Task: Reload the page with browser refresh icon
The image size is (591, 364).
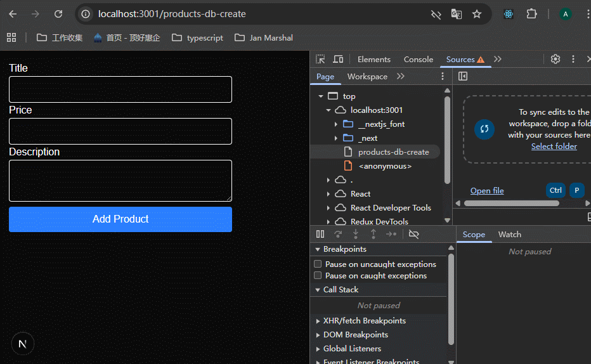Action: [x=58, y=14]
